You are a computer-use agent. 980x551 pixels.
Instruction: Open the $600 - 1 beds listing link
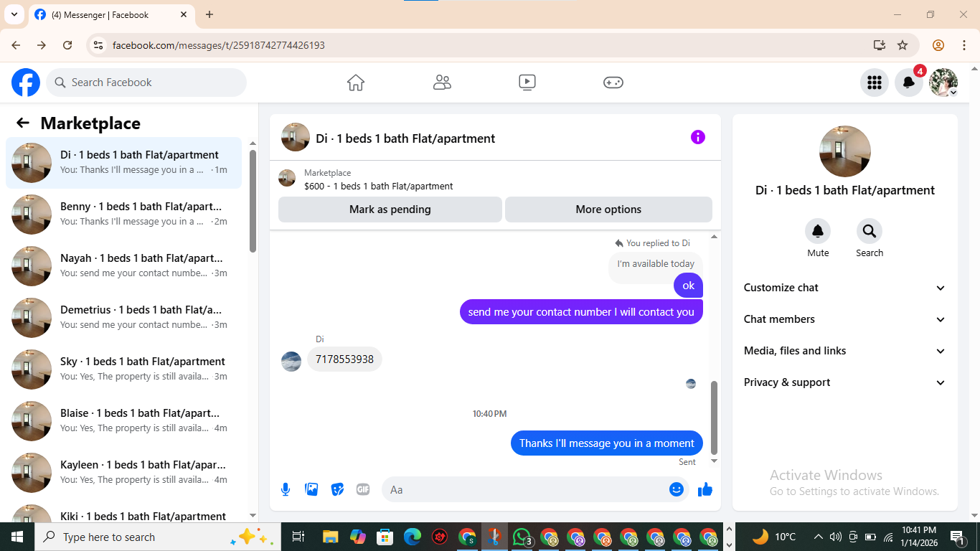[379, 186]
